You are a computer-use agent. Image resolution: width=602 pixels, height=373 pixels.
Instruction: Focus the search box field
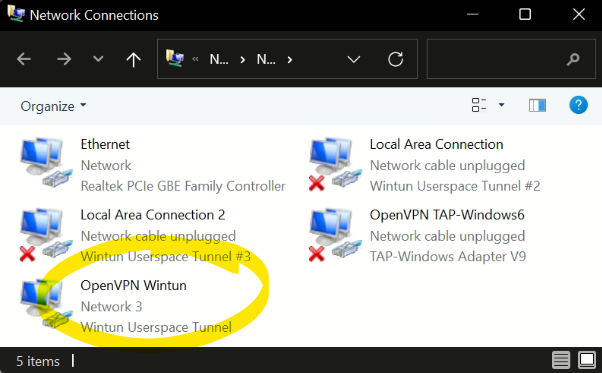point(511,59)
